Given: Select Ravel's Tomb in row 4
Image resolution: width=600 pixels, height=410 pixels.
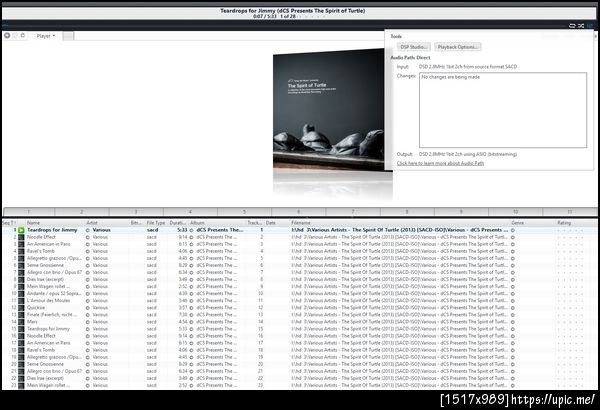Looking at the screenshot, I should click(x=41, y=251).
